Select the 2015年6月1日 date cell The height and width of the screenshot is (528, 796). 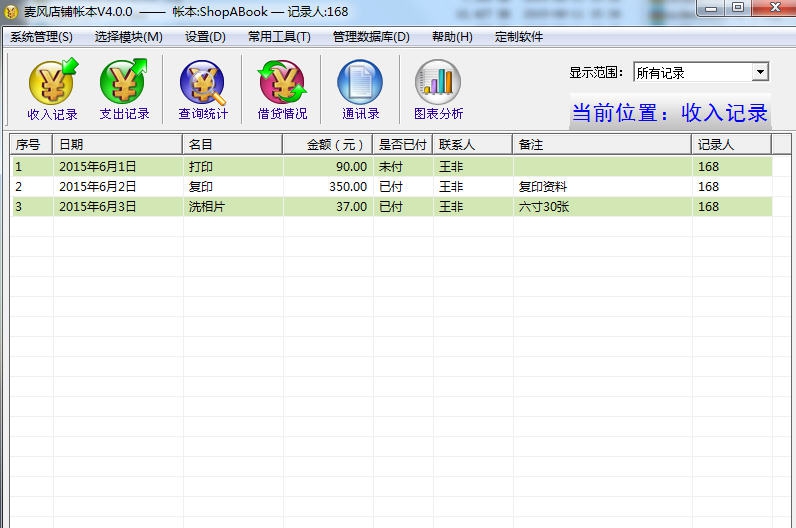pos(117,167)
